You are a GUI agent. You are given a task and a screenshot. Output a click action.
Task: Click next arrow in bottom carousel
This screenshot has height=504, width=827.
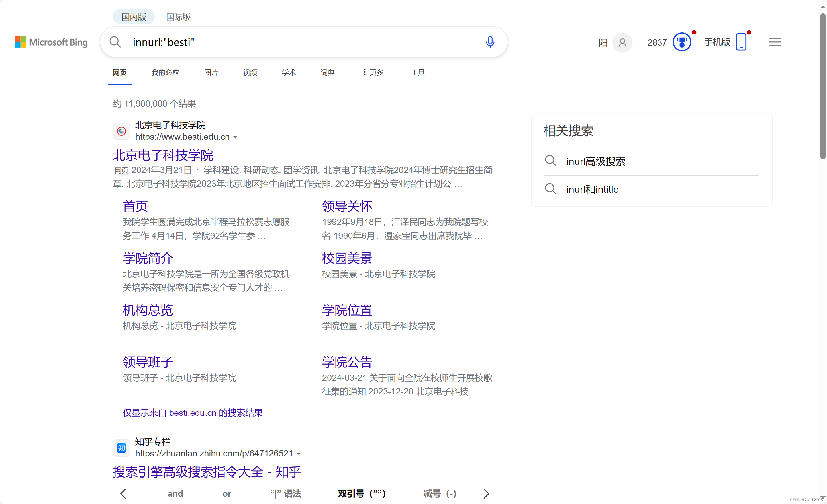point(486,493)
